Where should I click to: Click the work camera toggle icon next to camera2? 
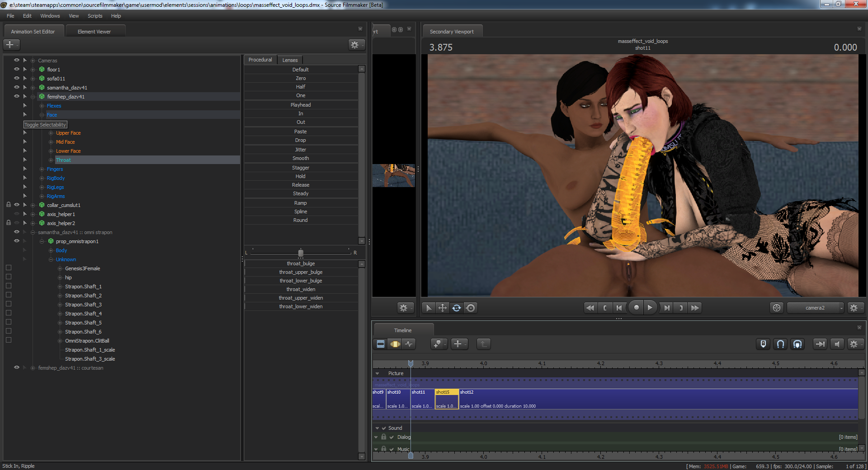click(x=777, y=308)
